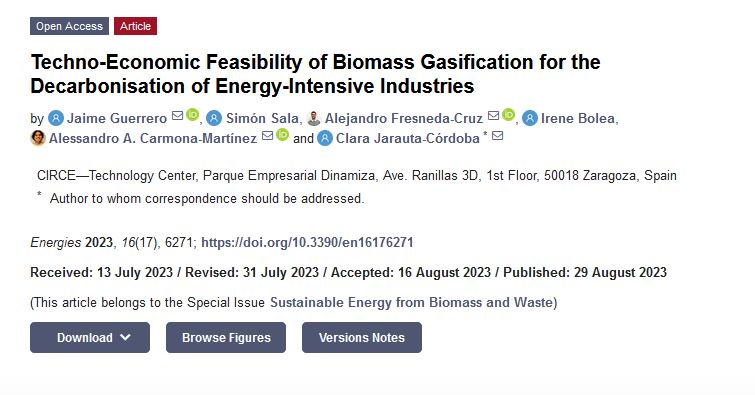Click the red Article tag

[x=135, y=26]
